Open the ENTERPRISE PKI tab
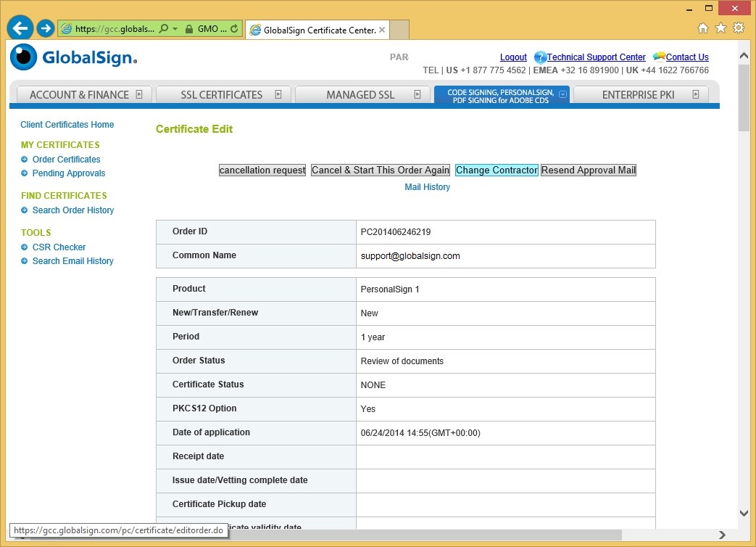This screenshot has width=756, height=547. pos(641,94)
